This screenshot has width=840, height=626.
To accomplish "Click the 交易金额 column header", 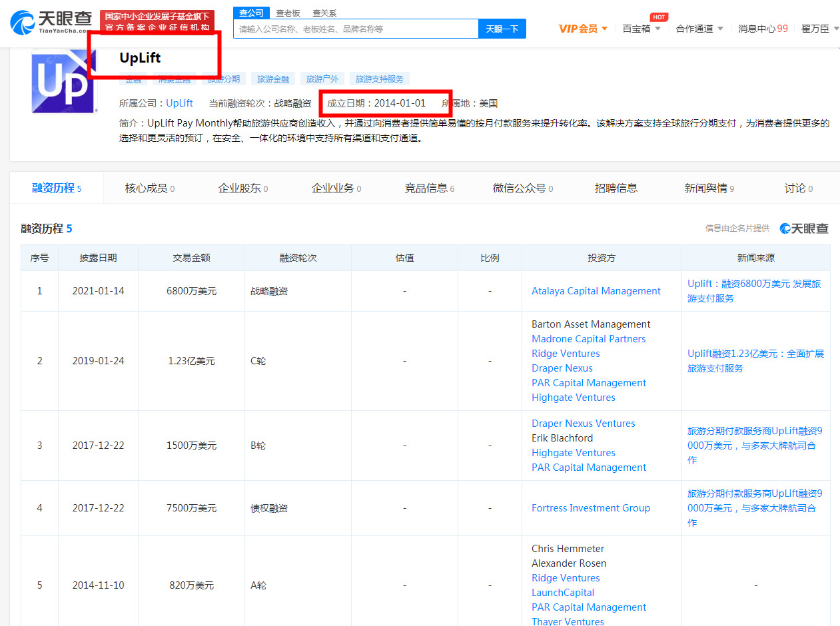I will [192, 258].
